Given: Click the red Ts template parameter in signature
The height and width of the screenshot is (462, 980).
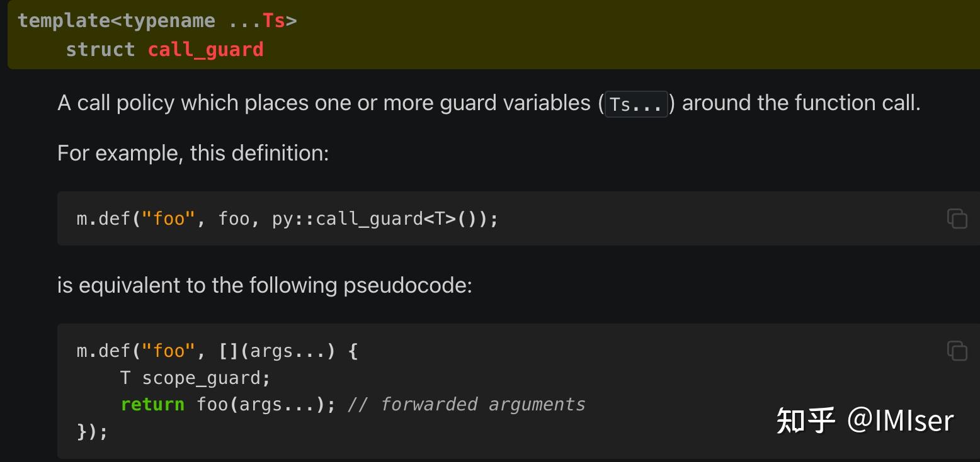Looking at the screenshot, I should [274, 21].
